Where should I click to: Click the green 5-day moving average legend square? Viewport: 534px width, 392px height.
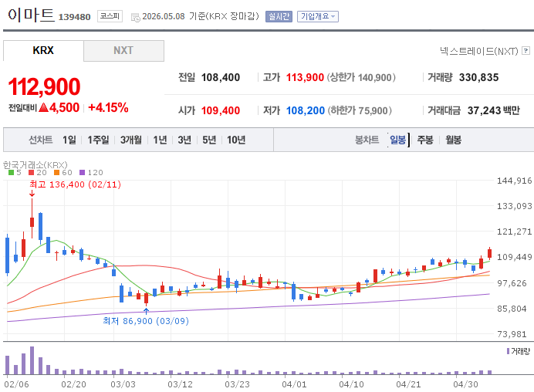pyautogui.click(x=12, y=172)
